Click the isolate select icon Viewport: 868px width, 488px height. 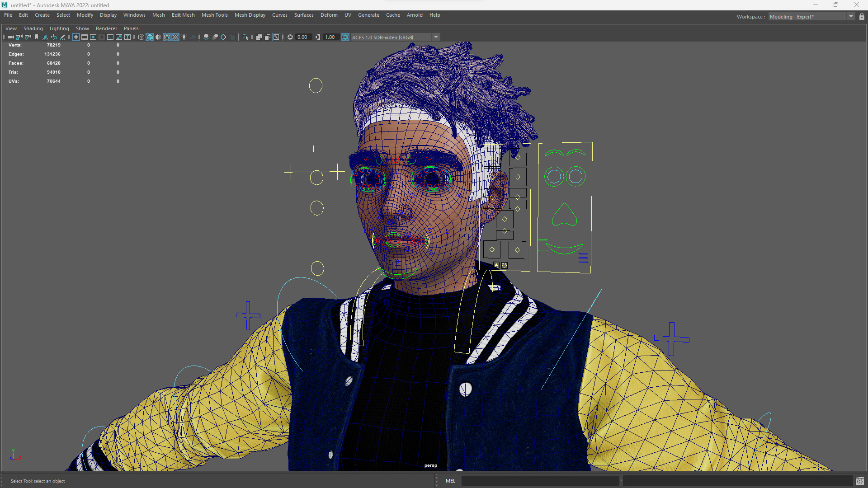click(x=245, y=37)
